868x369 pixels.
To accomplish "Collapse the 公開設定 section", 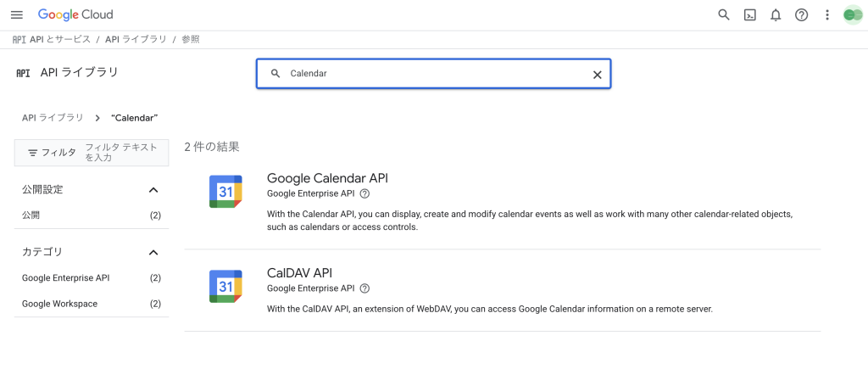I will (x=154, y=190).
